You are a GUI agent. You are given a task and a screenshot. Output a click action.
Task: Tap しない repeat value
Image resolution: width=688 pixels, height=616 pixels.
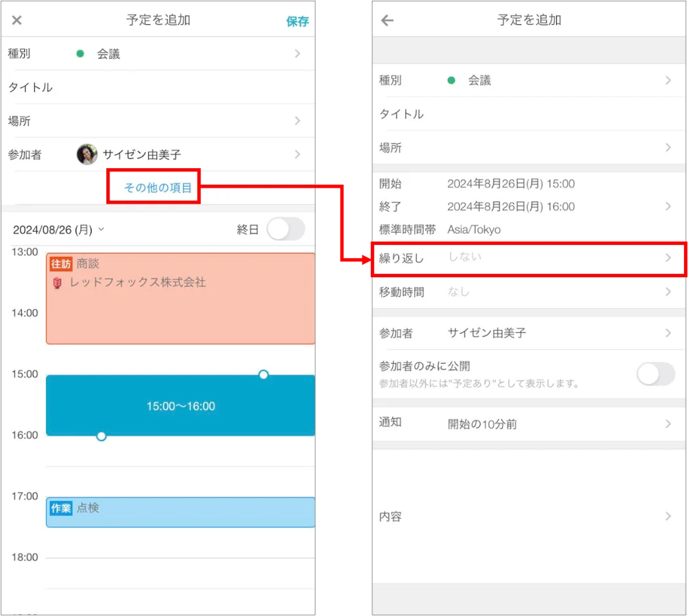[x=465, y=256]
